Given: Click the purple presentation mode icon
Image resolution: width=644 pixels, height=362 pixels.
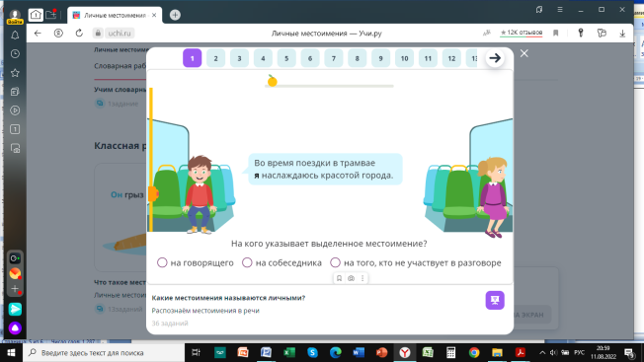Looking at the screenshot, I should [495, 300].
